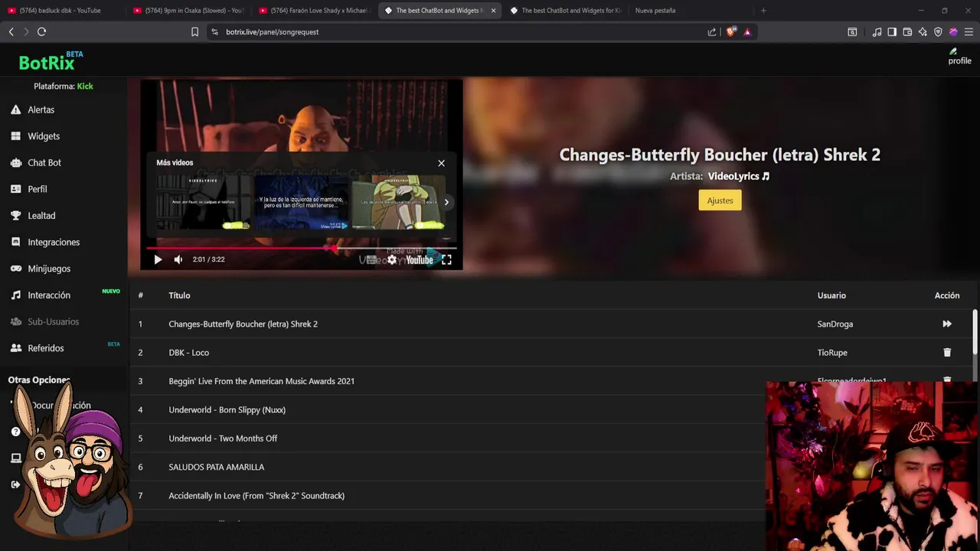Click the share page icon
The height and width of the screenshot is (551, 980).
tap(712, 31)
